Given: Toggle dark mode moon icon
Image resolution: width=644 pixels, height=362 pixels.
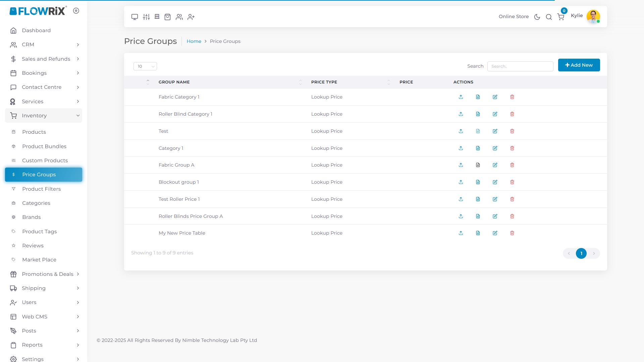Looking at the screenshot, I should [x=537, y=17].
